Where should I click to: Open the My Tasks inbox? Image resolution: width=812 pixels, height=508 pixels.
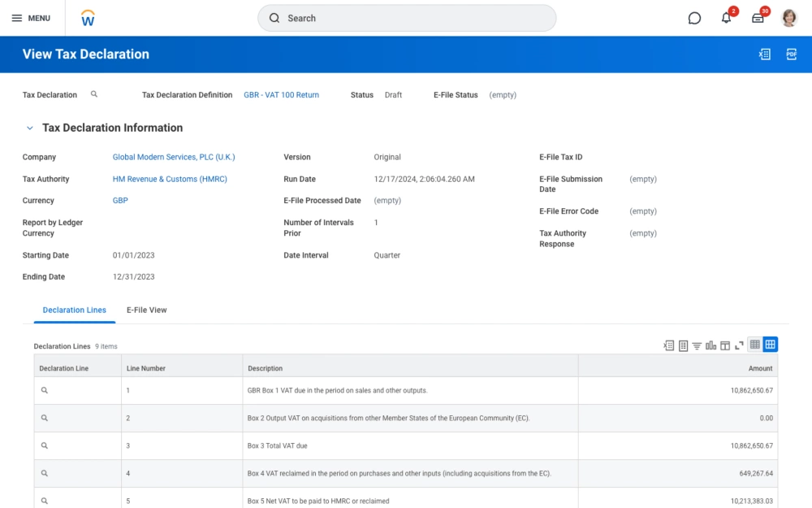(758, 17)
